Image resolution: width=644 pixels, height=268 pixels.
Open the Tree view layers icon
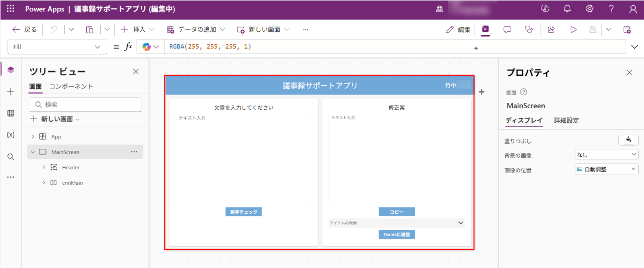pos(10,69)
